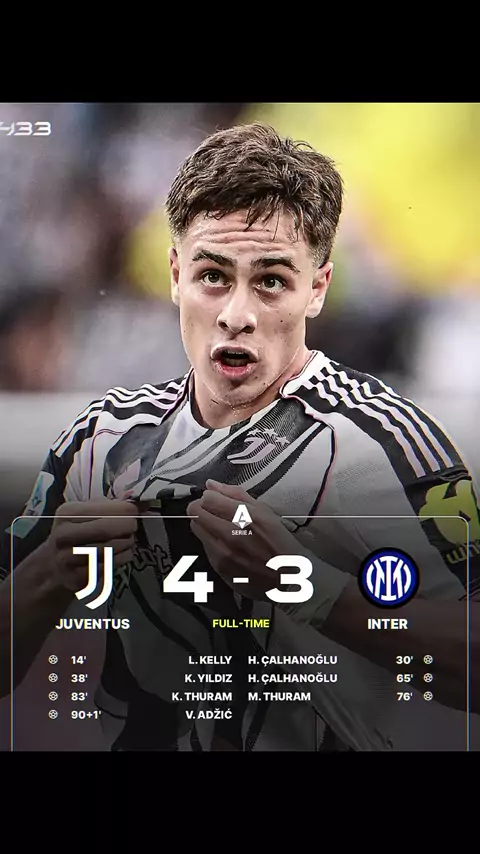
Task: Click the 4 - 3 scoreline
Action: pos(238,580)
